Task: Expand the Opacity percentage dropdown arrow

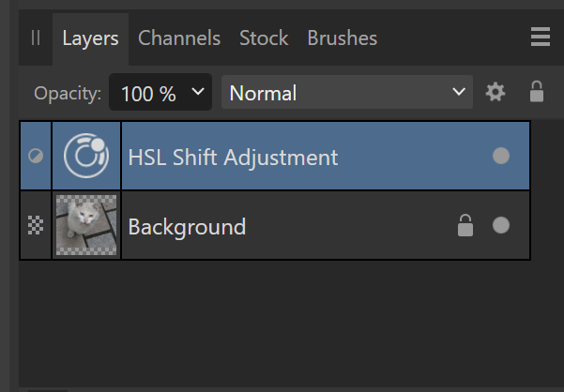Action: click(x=197, y=92)
